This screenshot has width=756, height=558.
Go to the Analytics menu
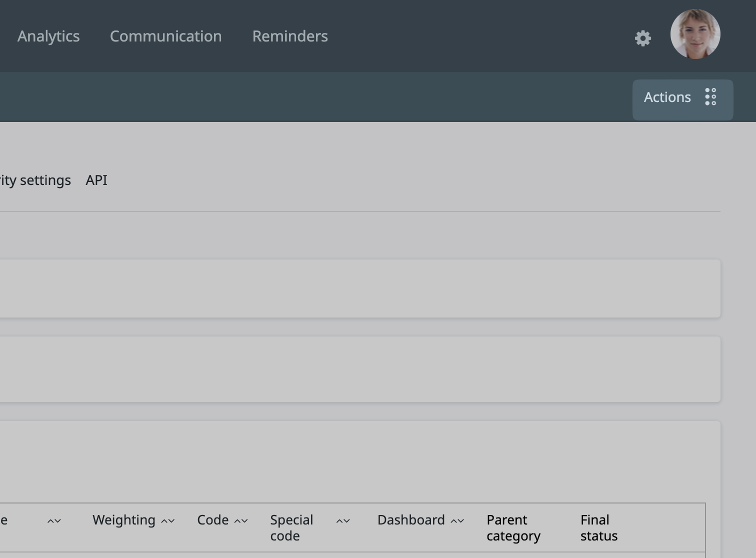(48, 36)
